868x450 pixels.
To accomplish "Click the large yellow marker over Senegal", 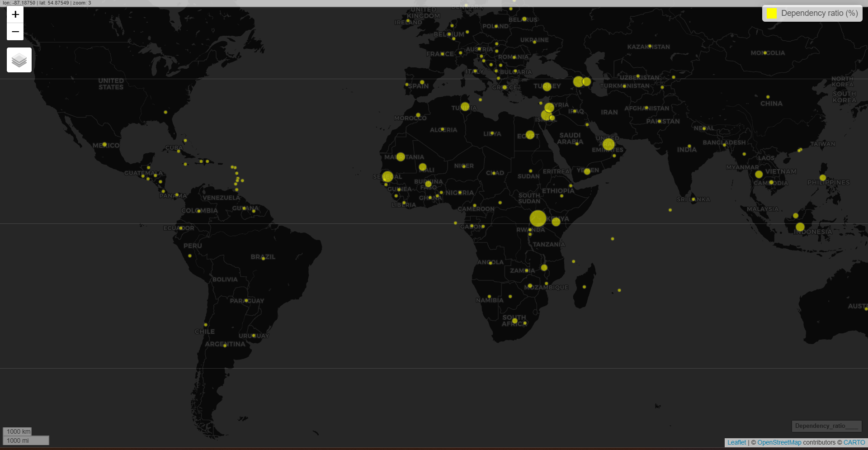I will 387,176.
